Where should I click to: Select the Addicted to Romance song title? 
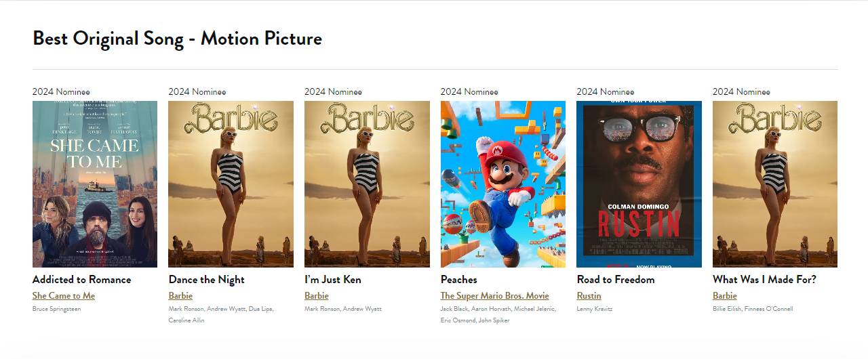click(x=82, y=280)
